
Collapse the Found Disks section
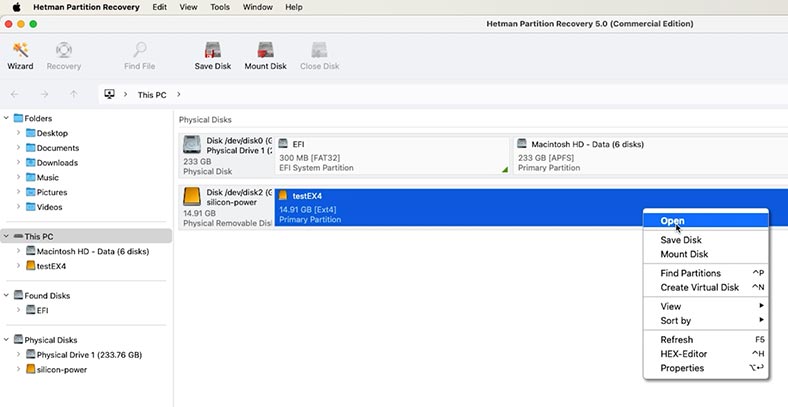6,295
